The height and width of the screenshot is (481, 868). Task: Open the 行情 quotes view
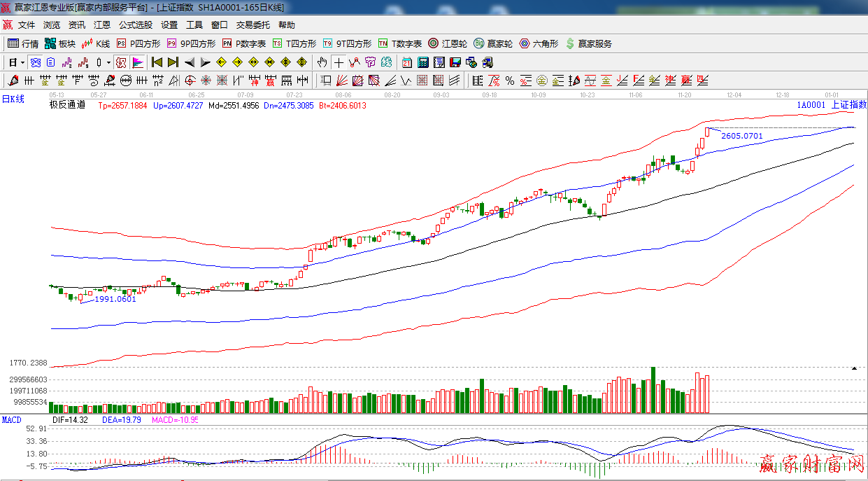[x=23, y=43]
